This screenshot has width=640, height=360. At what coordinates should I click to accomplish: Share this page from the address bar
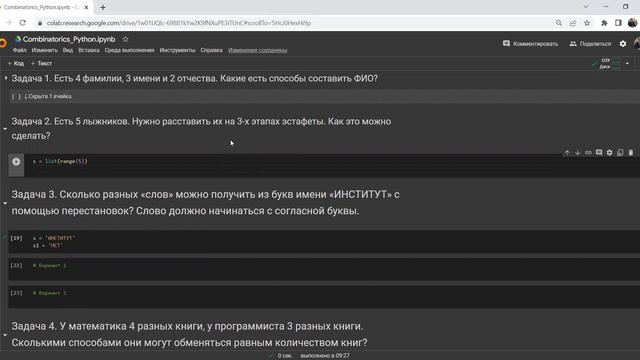573,23
